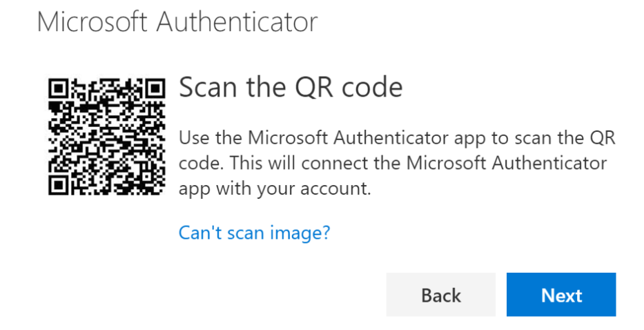644x330 pixels.
Task: Select the QR code's top-left finder square
Action: pos(59,89)
